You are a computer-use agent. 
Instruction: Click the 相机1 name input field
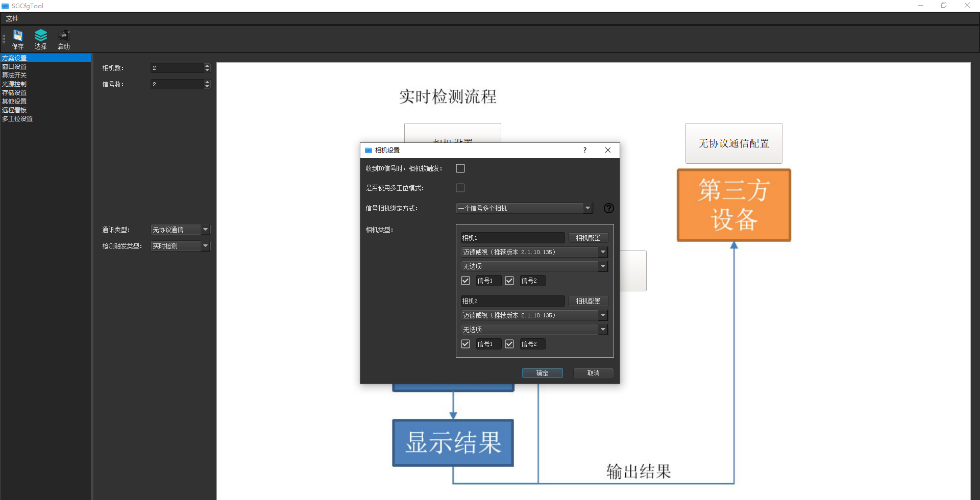coord(512,237)
